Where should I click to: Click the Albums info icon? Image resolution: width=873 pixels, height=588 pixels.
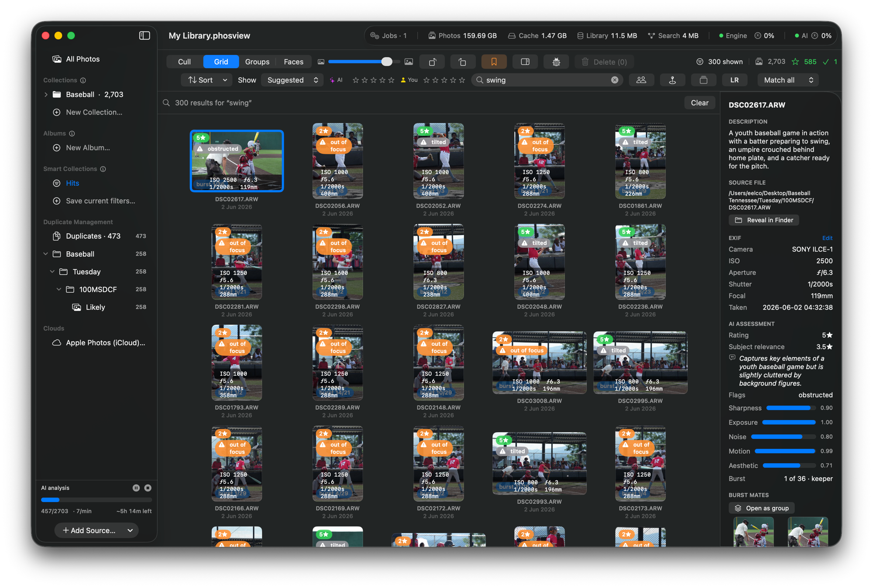click(72, 133)
